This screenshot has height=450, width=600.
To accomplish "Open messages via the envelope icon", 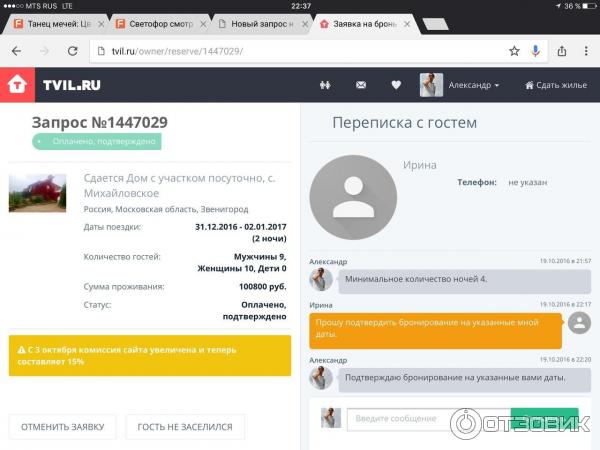I will [x=361, y=86].
